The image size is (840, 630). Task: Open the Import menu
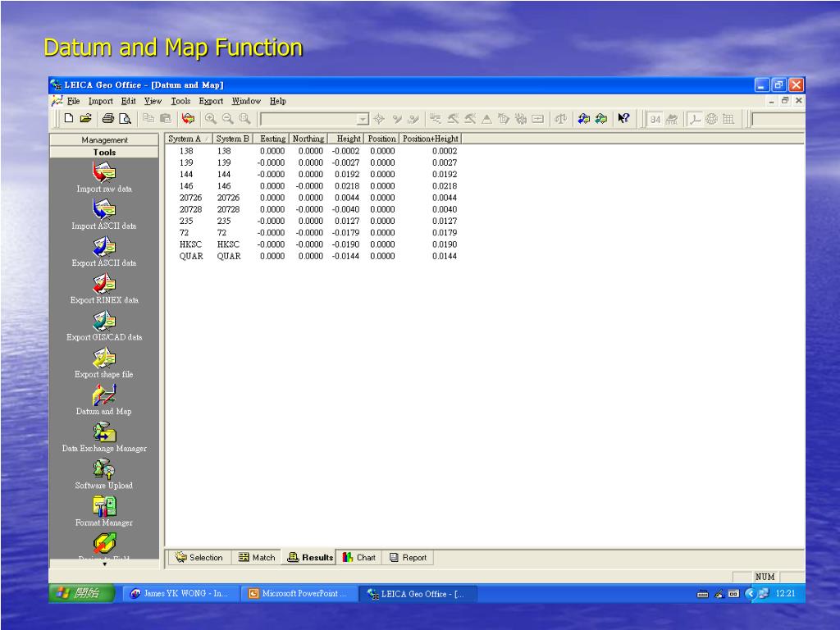pos(101,101)
